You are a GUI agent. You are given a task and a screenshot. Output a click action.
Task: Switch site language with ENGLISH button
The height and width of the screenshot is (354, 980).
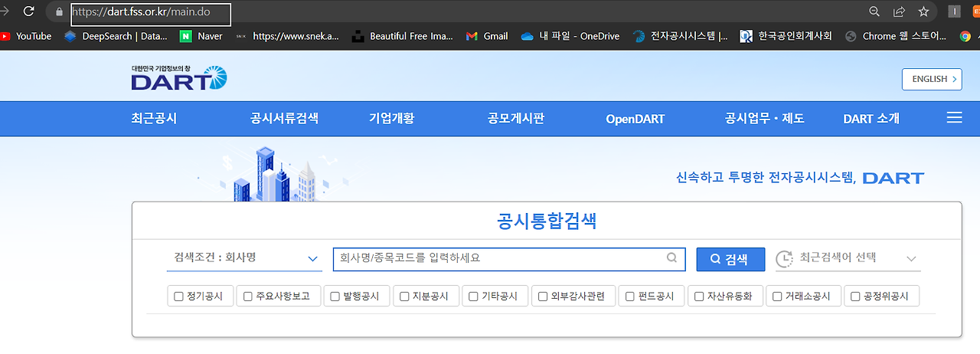click(x=932, y=79)
